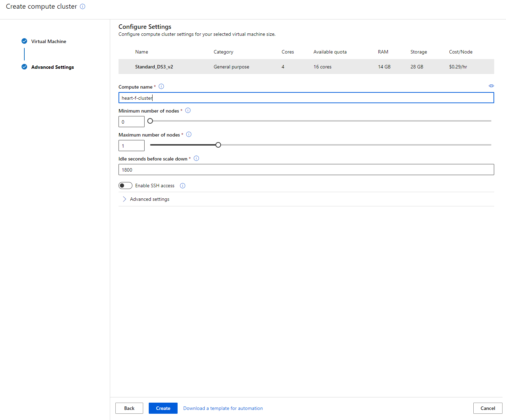Click the Enable SSH access info icon
The image size is (506, 420).
[x=182, y=186]
